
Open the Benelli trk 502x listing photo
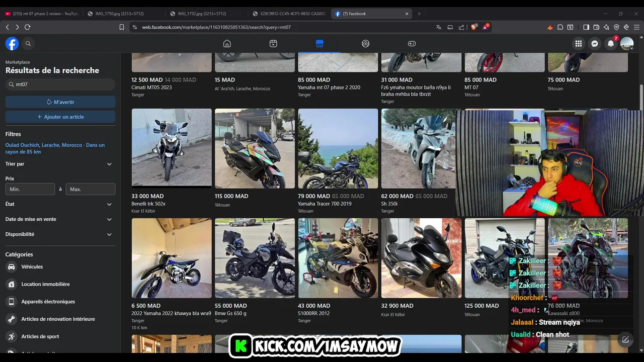(x=172, y=148)
